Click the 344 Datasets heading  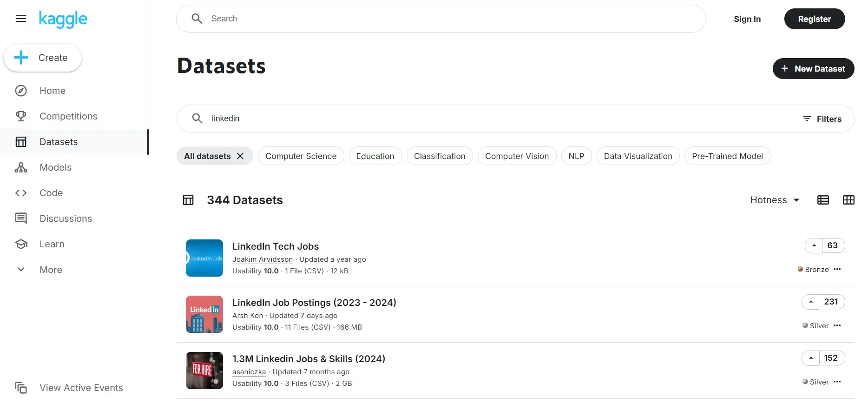point(245,200)
